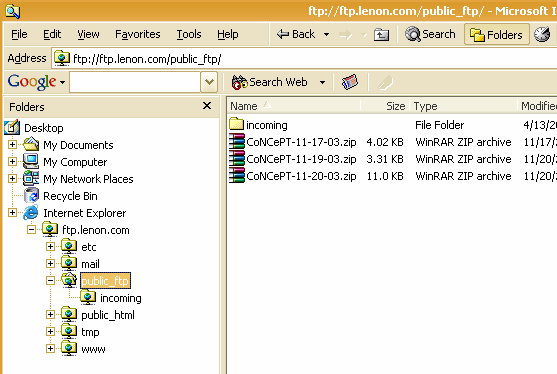
Task: Open the Google logo dropdown arrow
Action: 63,82
